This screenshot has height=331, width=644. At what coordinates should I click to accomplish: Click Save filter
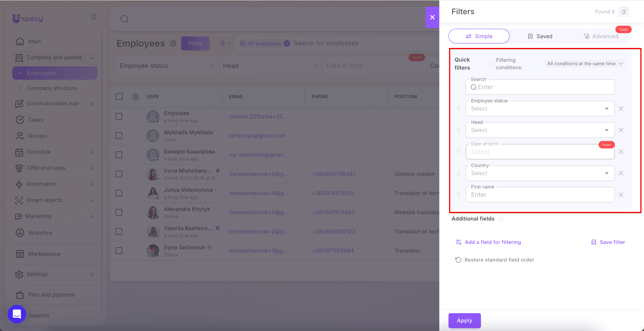tap(608, 242)
